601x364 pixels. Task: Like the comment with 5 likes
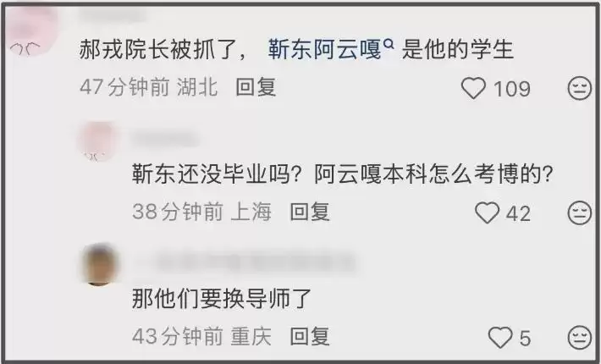pyautogui.click(x=500, y=338)
